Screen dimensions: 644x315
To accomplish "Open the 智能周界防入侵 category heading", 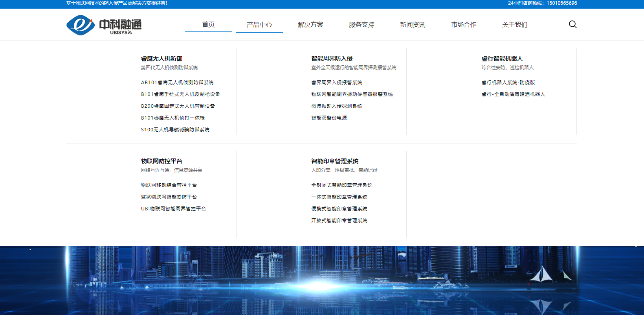I will (x=332, y=59).
